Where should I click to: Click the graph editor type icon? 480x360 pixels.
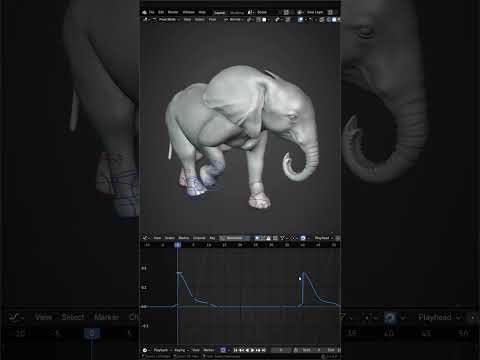pyautogui.click(x=145, y=238)
